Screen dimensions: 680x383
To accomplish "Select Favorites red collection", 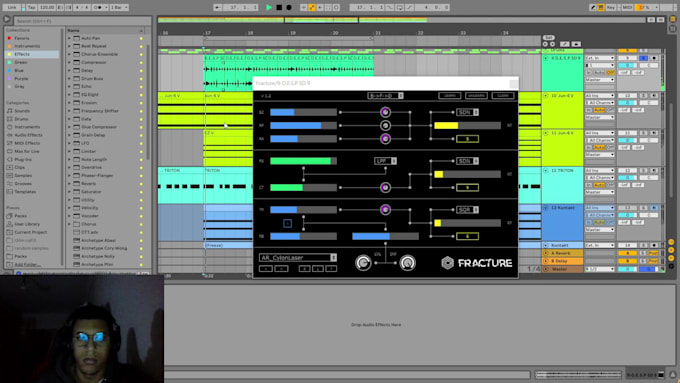I will pyautogui.click(x=22, y=38).
